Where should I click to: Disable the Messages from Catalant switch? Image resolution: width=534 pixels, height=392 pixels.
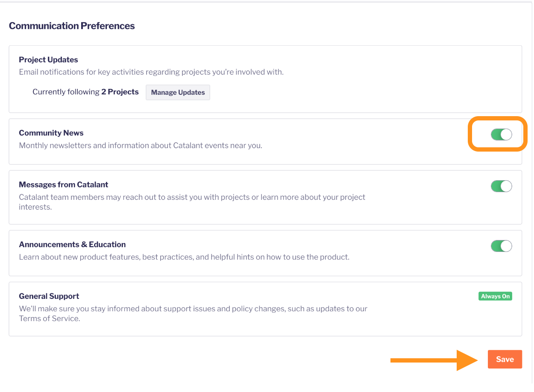(501, 186)
